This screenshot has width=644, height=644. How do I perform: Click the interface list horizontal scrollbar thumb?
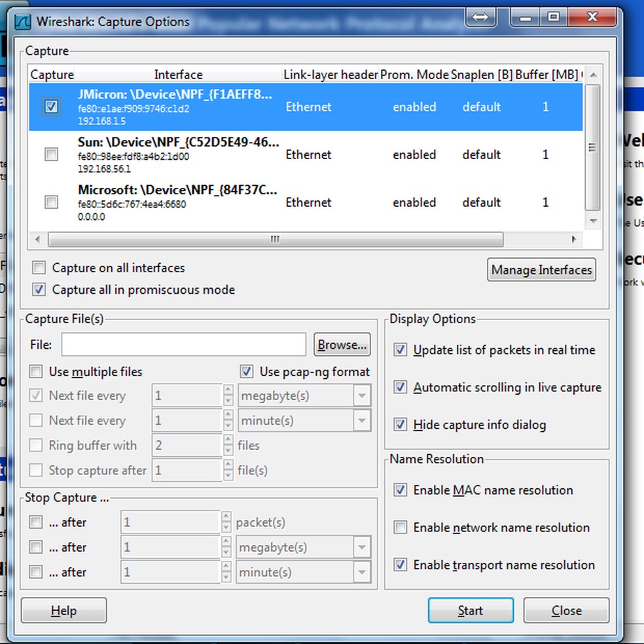click(x=276, y=239)
